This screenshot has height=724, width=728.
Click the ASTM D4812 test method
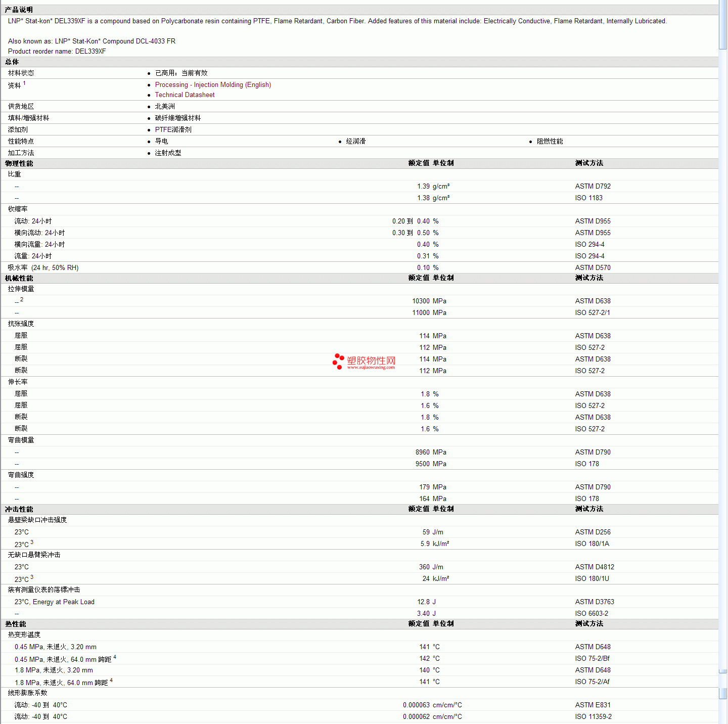pos(595,567)
